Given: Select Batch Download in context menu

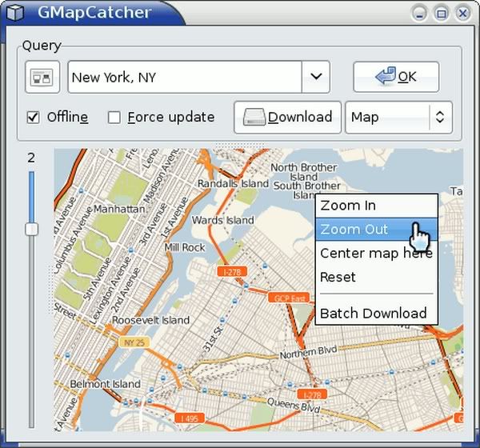Looking at the screenshot, I should coord(377,314).
